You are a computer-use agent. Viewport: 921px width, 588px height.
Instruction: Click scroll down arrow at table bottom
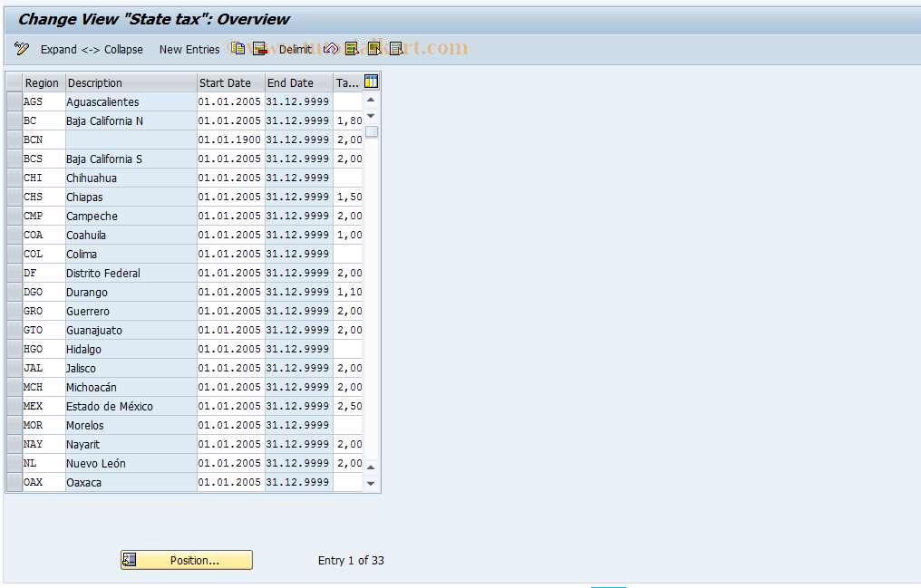[371, 484]
